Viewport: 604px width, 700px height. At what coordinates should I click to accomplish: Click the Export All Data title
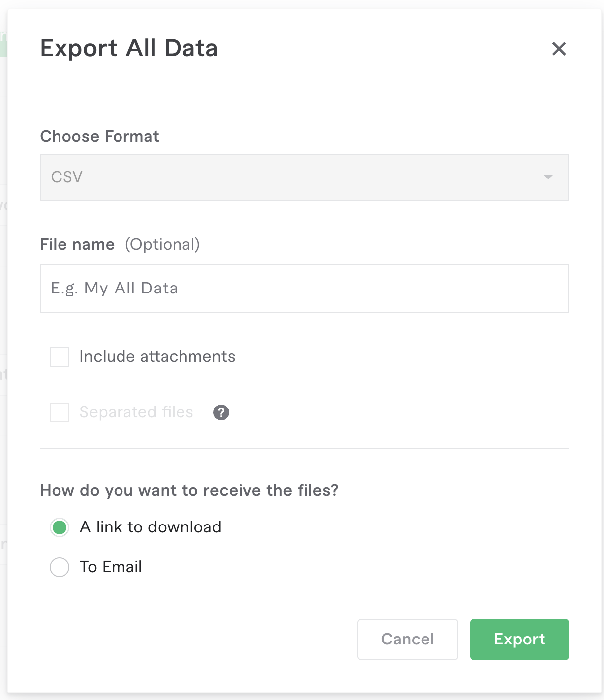pyautogui.click(x=129, y=48)
